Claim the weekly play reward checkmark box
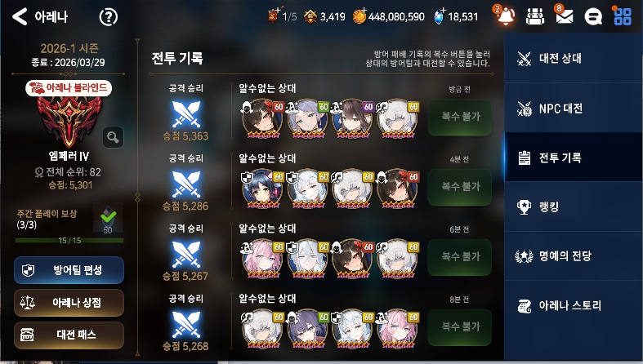Image resolution: width=643 pixels, height=364 pixels. click(108, 219)
